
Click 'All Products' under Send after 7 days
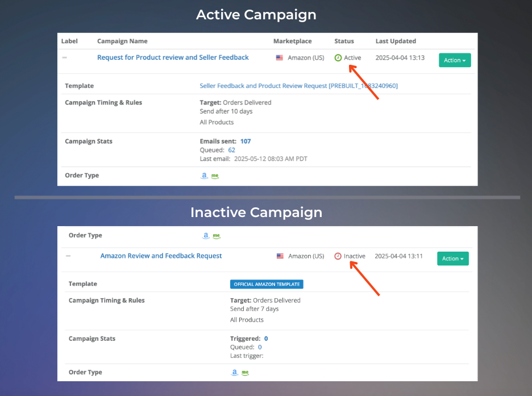pyautogui.click(x=247, y=320)
